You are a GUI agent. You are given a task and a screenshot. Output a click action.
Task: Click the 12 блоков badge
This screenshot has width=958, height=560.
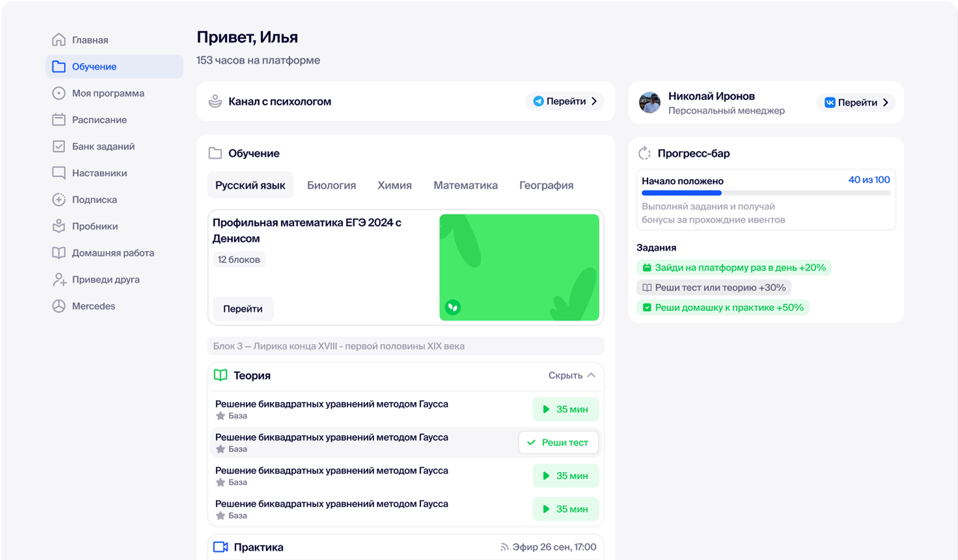[239, 260]
